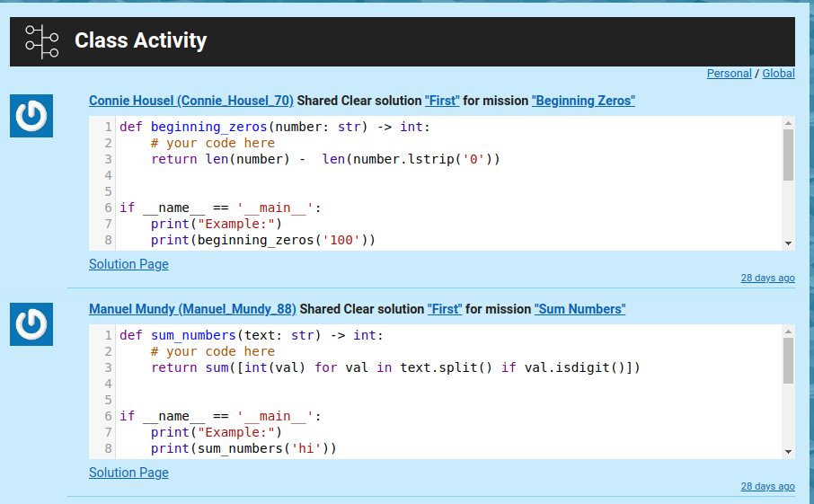Screen dimensions: 814x504
Task: Open Connie Housel (Connie_Housel_70) profile link
Action: click(x=191, y=101)
